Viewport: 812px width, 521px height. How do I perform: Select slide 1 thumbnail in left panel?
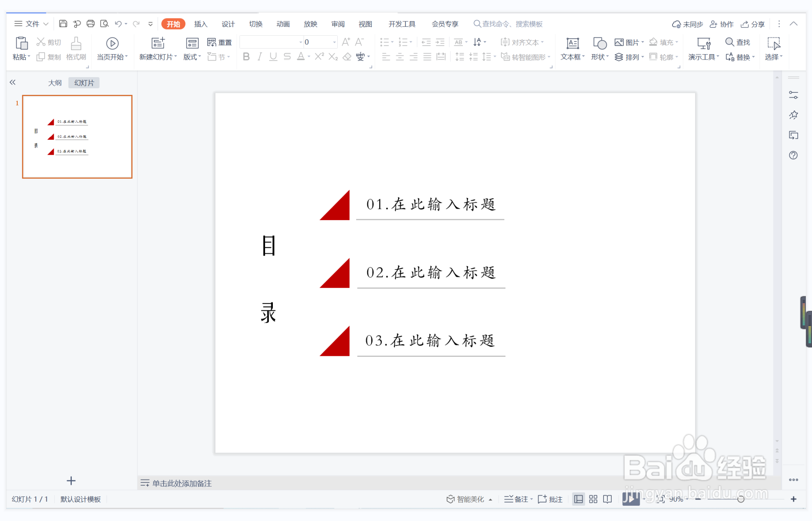click(77, 136)
